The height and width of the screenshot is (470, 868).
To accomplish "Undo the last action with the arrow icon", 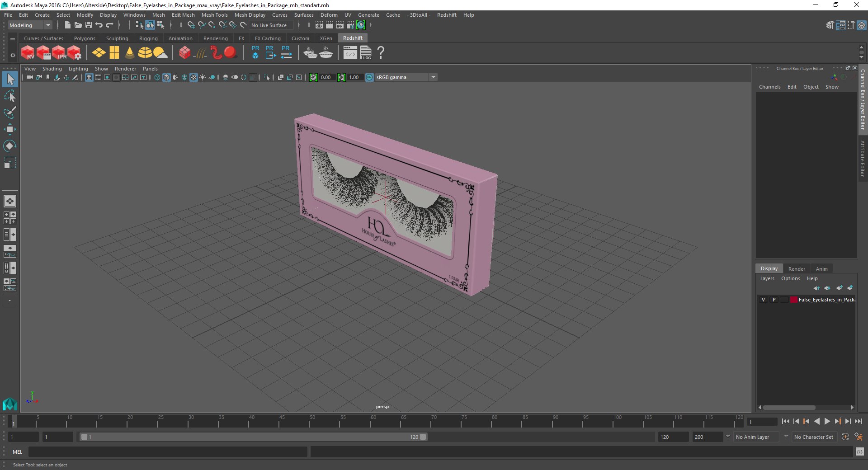I will tap(99, 25).
